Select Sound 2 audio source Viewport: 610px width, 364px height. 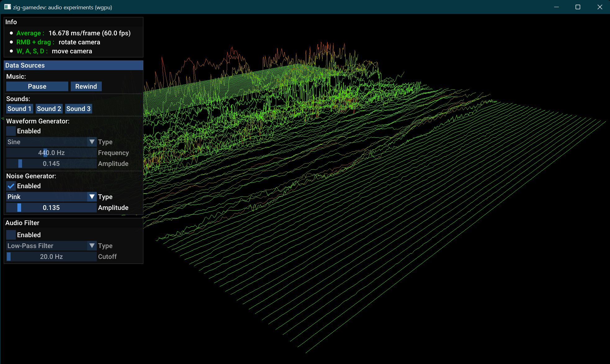48,109
